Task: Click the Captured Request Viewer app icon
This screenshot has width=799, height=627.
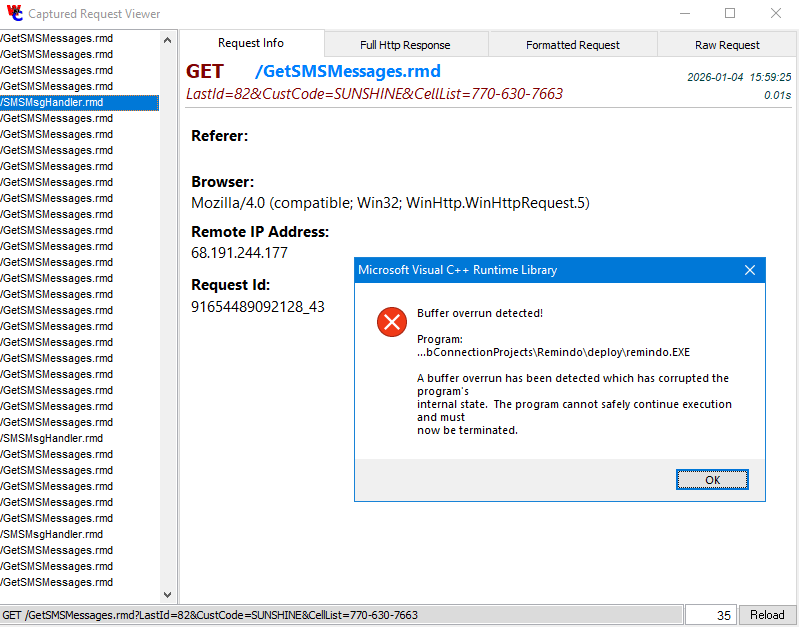Action: 14,14
